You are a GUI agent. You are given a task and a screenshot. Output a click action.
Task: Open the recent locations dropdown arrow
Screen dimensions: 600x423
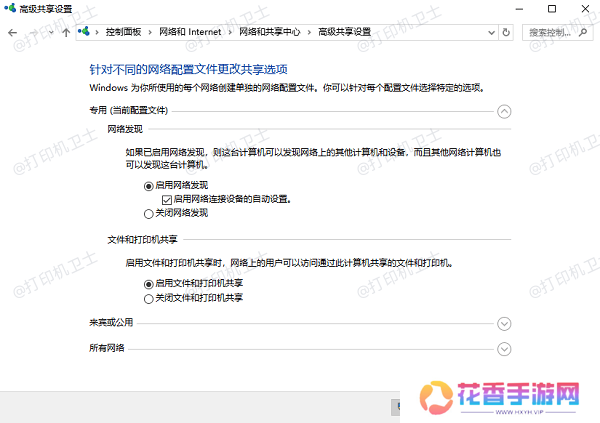[50, 32]
